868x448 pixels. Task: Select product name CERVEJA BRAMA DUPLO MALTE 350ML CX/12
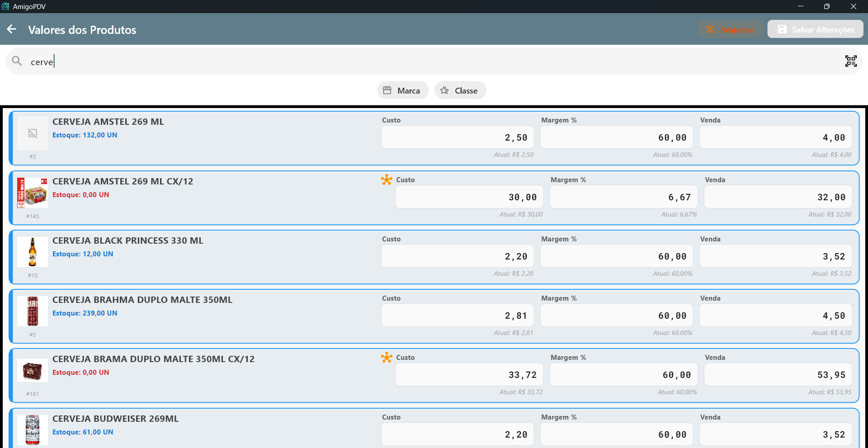tap(153, 359)
